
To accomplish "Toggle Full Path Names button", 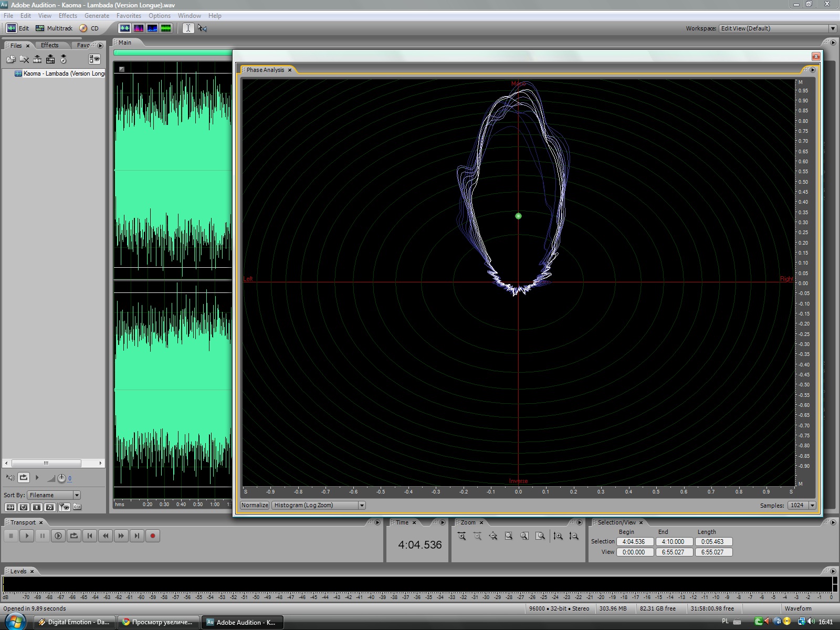I will coord(77,507).
